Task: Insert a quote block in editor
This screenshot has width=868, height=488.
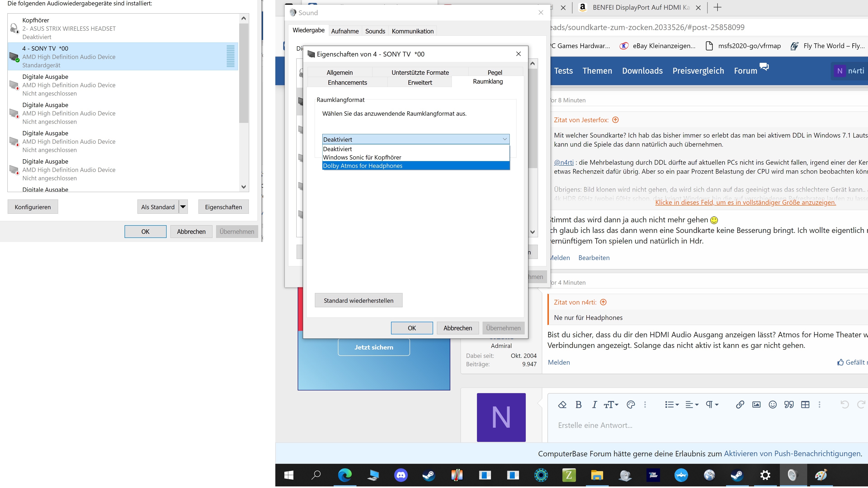Action: [x=789, y=404]
